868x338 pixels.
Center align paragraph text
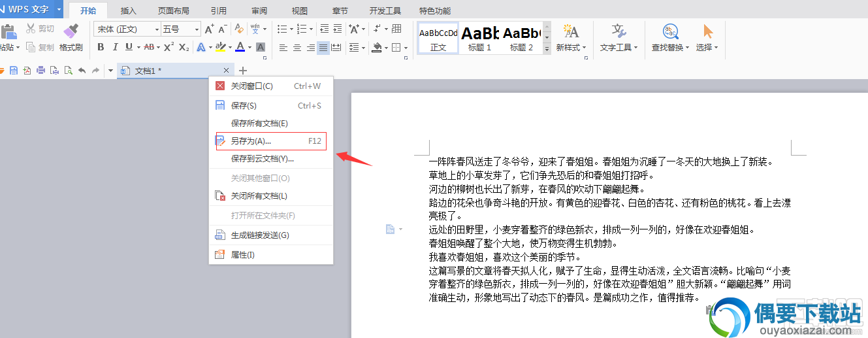click(297, 47)
